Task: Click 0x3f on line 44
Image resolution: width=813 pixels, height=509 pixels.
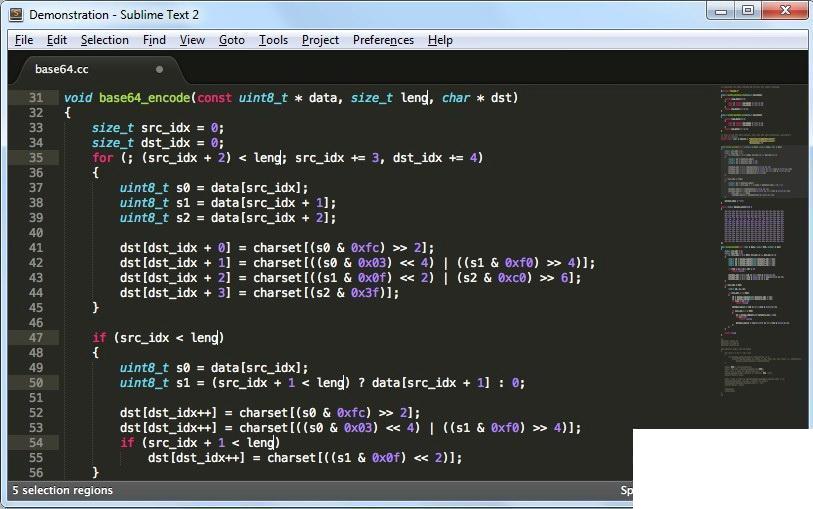Action: pos(365,293)
